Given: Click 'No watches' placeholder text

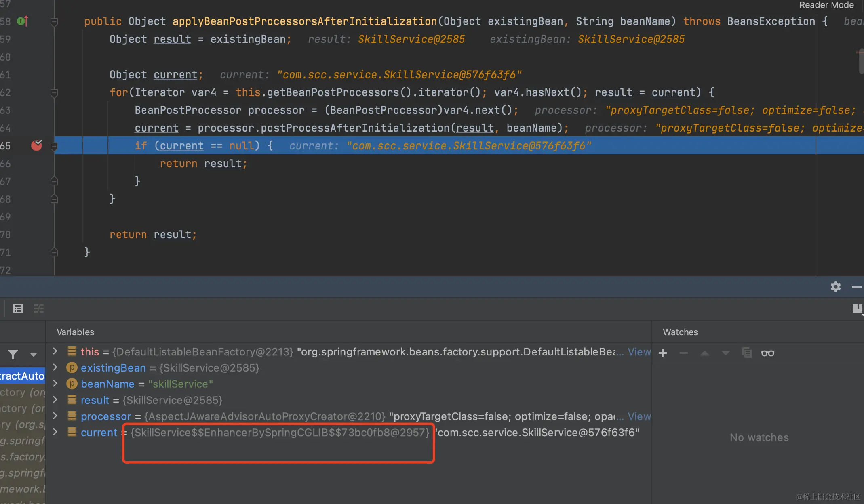Looking at the screenshot, I should click(x=759, y=437).
